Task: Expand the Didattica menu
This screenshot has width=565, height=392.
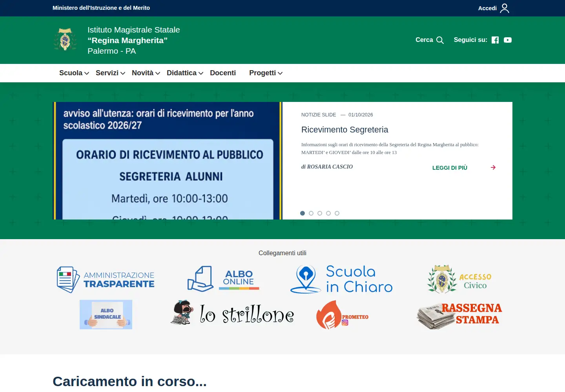Action: [x=185, y=73]
